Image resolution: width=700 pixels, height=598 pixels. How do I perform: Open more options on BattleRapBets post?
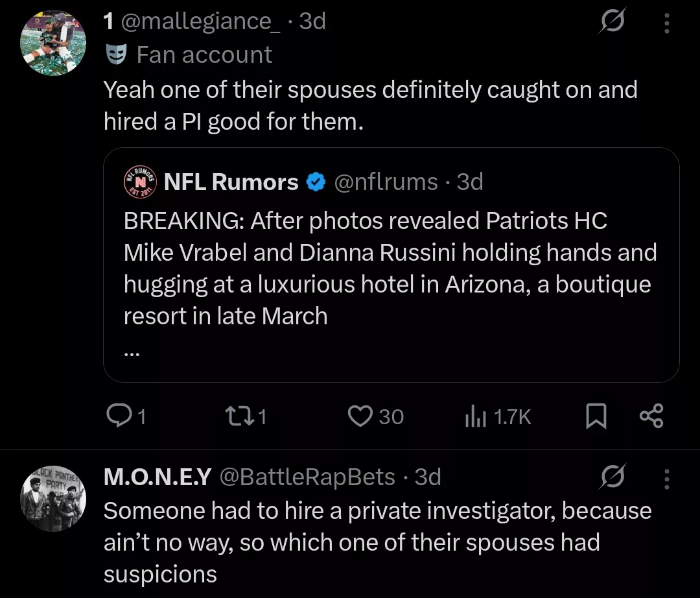click(667, 479)
